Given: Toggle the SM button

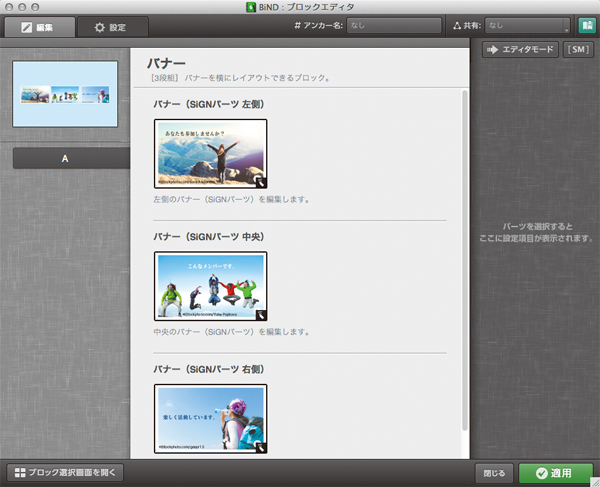Looking at the screenshot, I should [x=577, y=50].
